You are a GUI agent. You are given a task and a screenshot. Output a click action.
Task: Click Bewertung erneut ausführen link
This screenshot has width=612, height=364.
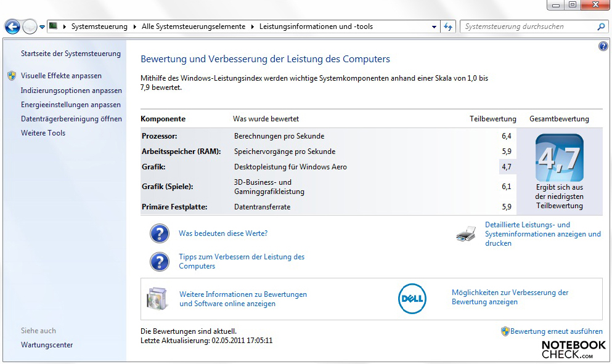click(556, 331)
